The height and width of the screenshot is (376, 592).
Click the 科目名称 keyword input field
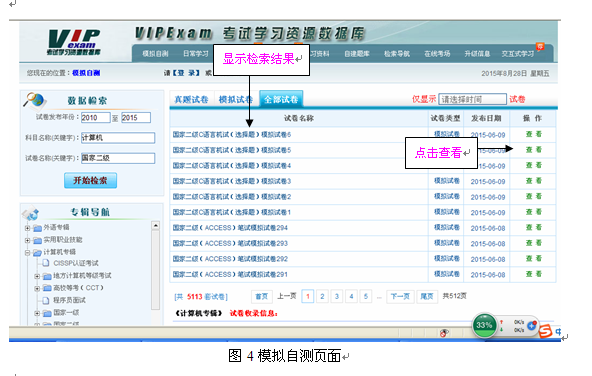[x=118, y=138]
